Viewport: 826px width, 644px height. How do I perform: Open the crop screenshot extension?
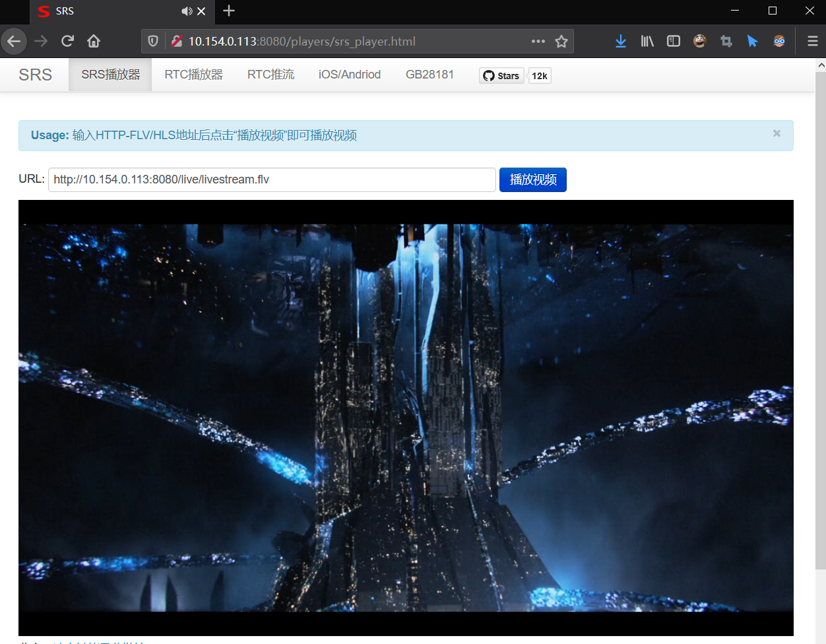pyautogui.click(x=726, y=41)
